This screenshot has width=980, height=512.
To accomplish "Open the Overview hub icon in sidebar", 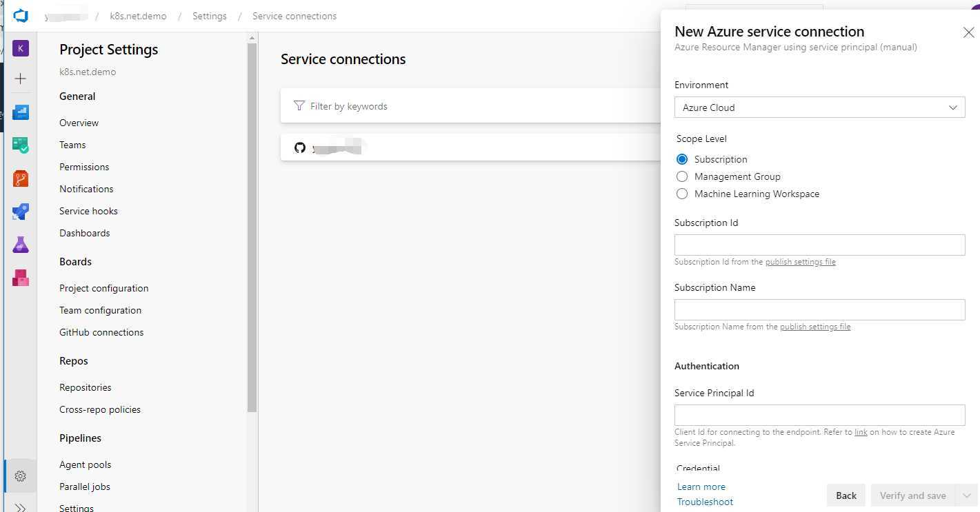I will click(21, 112).
